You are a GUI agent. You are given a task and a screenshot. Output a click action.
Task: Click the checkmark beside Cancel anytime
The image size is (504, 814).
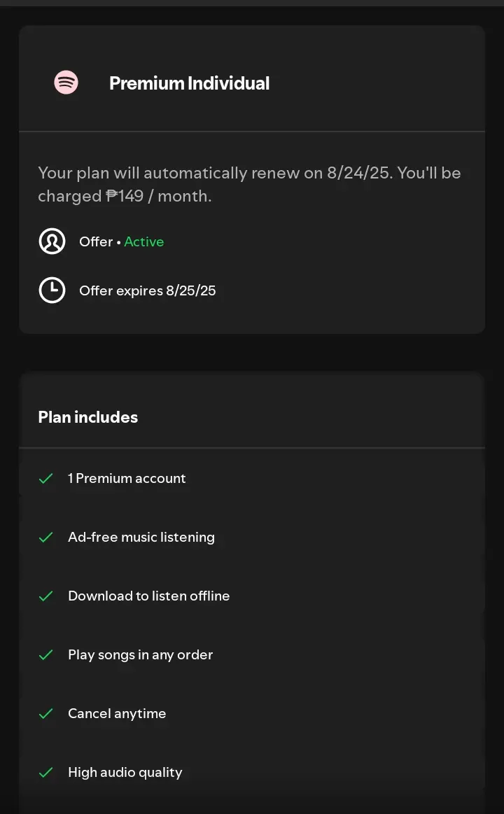(x=46, y=714)
